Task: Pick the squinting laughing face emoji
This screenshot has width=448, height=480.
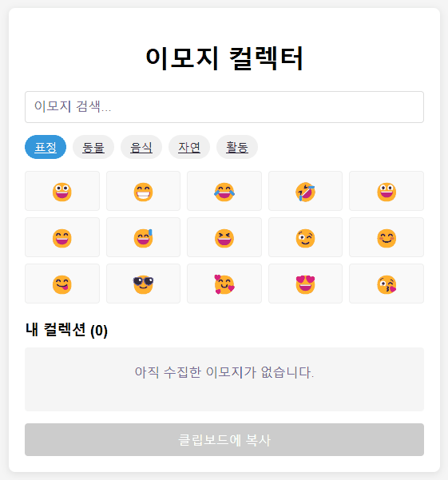Action: (224, 237)
